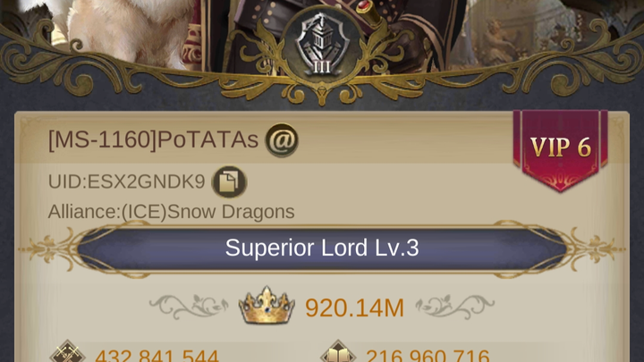
Task: Select the player name [MS-1160]PoTATAs
Action: pyautogui.click(x=153, y=140)
